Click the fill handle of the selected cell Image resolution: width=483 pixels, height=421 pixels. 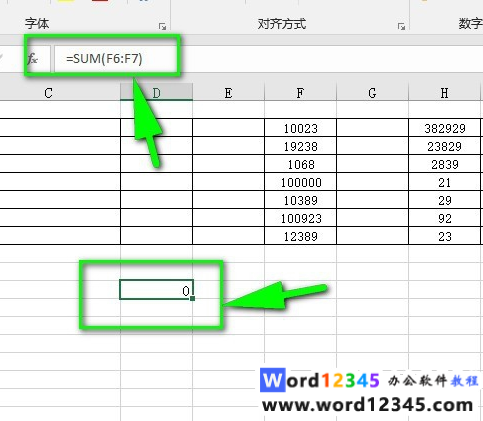pyautogui.click(x=193, y=298)
